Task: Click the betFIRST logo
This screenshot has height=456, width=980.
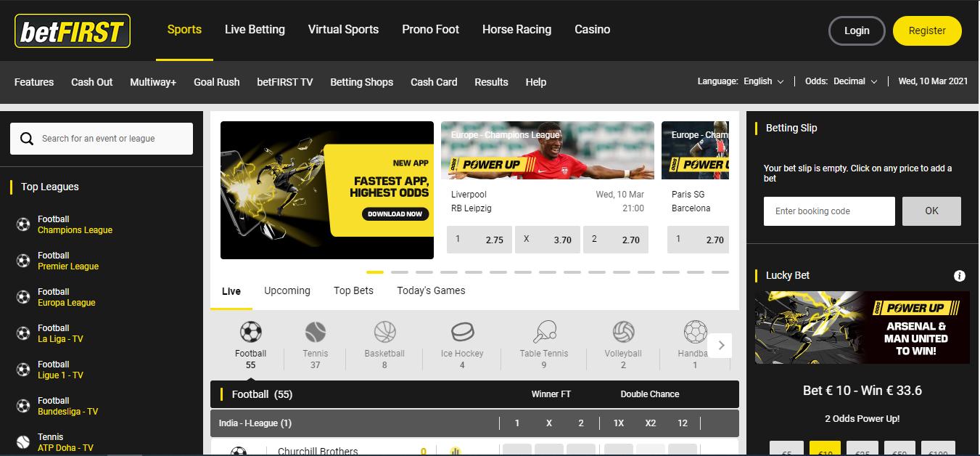Action: click(73, 31)
